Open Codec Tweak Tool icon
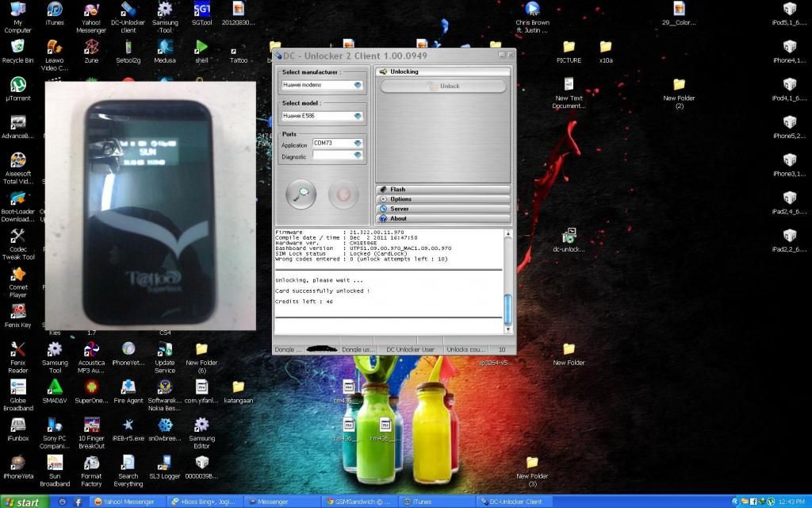This screenshot has height=508, width=812. [x=17, y=244]
